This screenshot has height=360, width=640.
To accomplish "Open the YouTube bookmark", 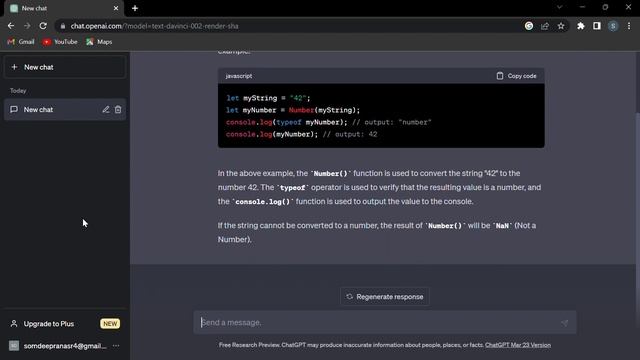I will 60,42.
